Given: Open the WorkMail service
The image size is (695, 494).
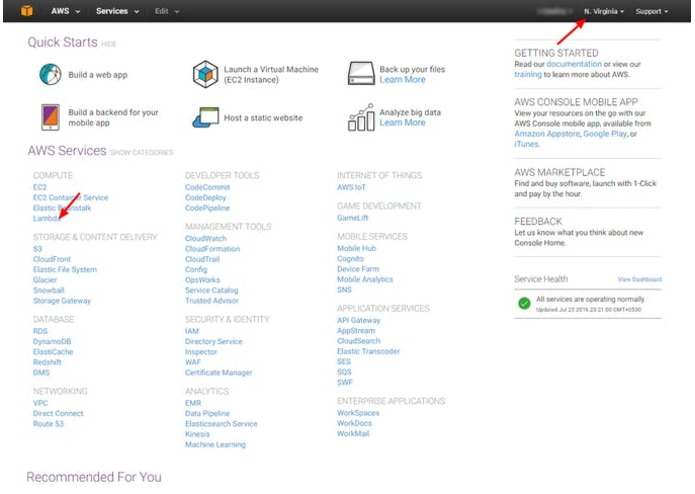Looking at the screenshot, I should pos(353,433).
